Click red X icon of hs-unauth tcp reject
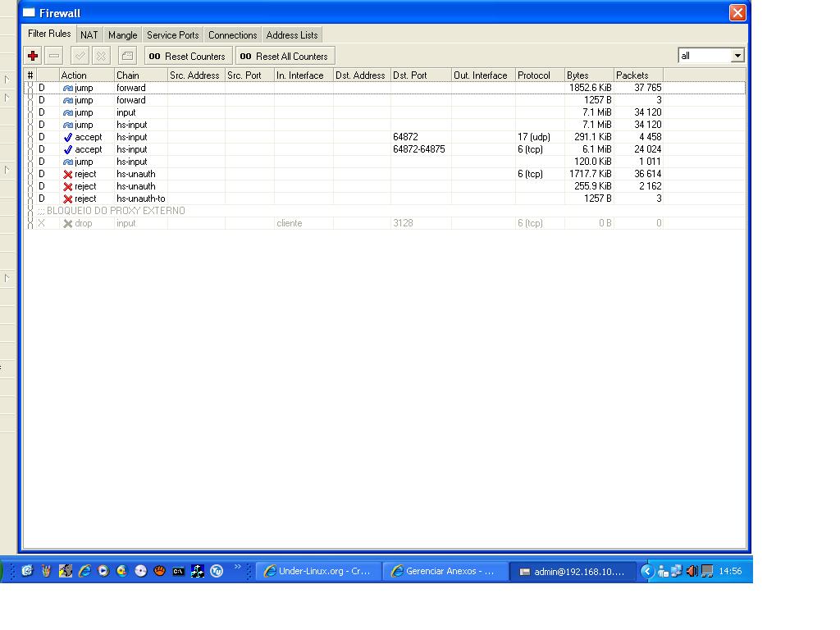The image size is (840, 630). click(x=68, y=174)
